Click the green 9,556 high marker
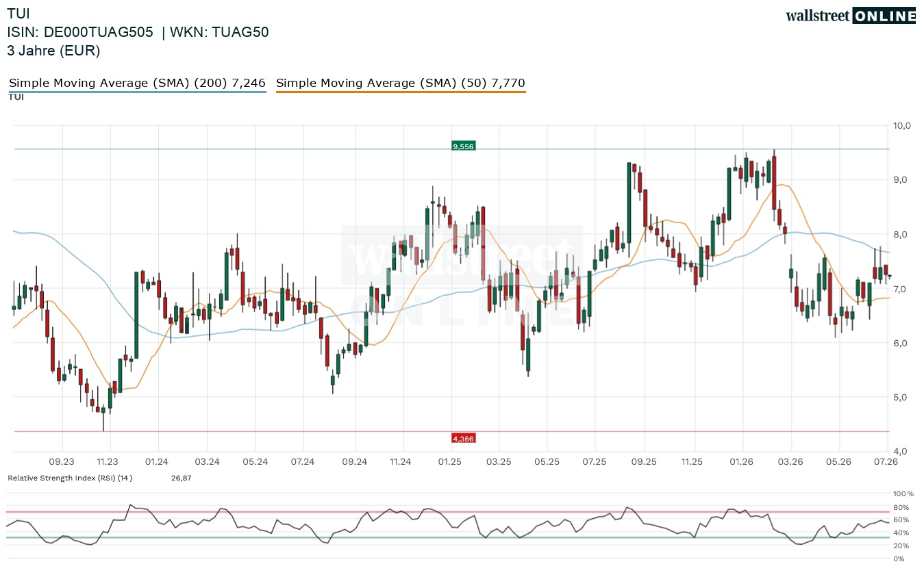The width and height of the screenshot is (924, 577). [x=464, y=146]
